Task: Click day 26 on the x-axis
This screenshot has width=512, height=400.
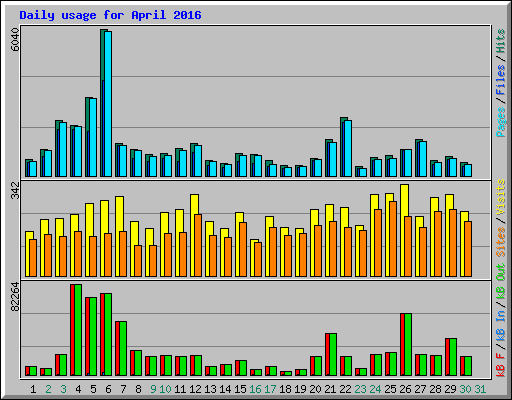Action: (405, 389)
